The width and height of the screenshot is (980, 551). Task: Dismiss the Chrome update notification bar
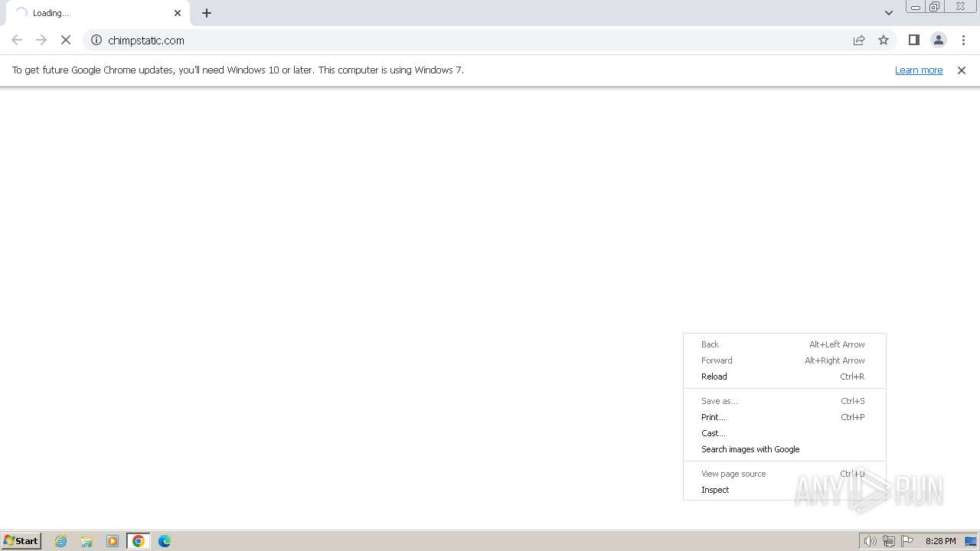[962, 70]
